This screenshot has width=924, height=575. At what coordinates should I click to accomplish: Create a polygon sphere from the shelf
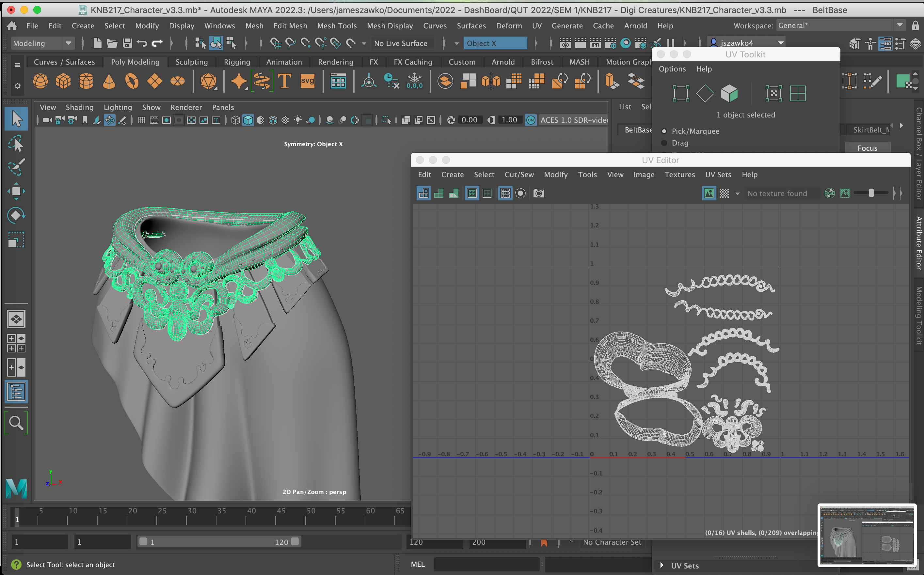click(x=40, y=81)
